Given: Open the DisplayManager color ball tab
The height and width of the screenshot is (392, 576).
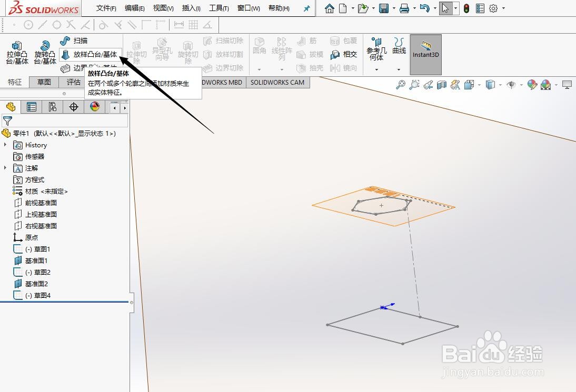Looking at the screenshot, I should click(95, 107).
